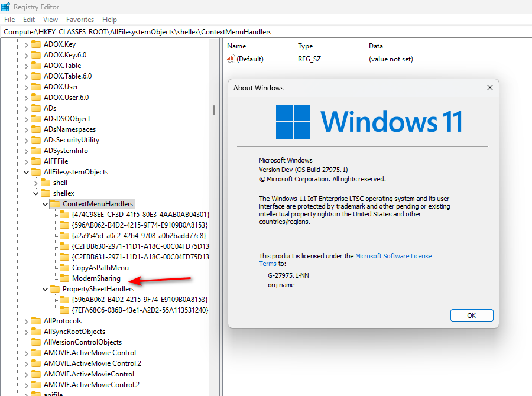532x396 pixels.
Task: Select AMOVIE.ActiveMovie Control.2 key
Action: (92, 363)
